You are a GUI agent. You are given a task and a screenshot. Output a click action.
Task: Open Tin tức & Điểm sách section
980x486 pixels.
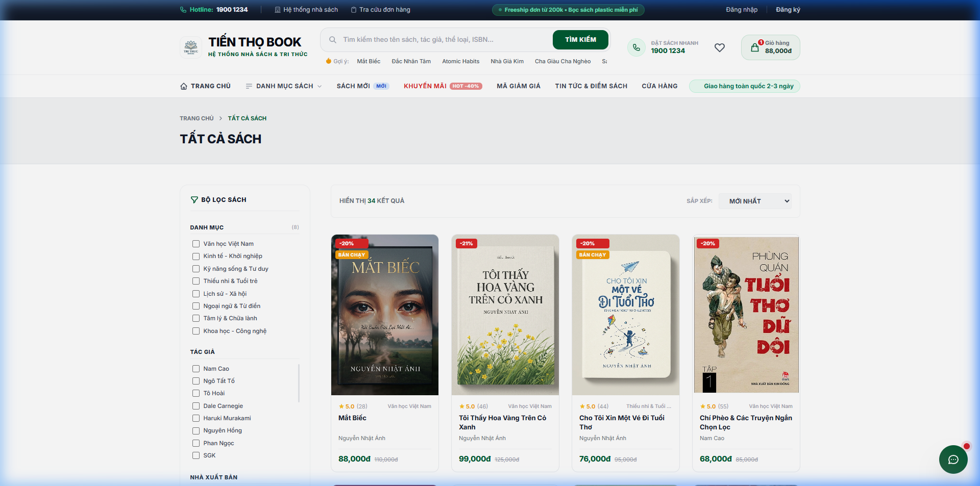pyautogui.click(x=591, y=86)
